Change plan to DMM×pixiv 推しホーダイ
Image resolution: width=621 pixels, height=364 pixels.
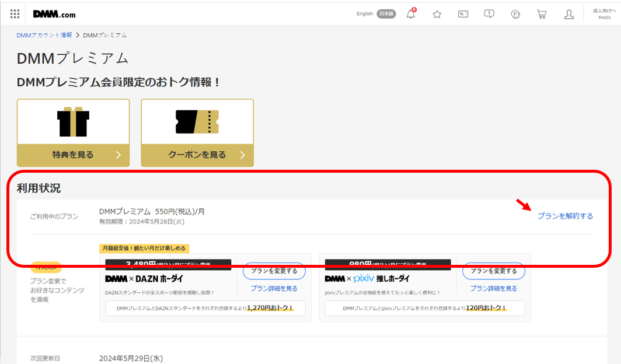coord(494,271)
